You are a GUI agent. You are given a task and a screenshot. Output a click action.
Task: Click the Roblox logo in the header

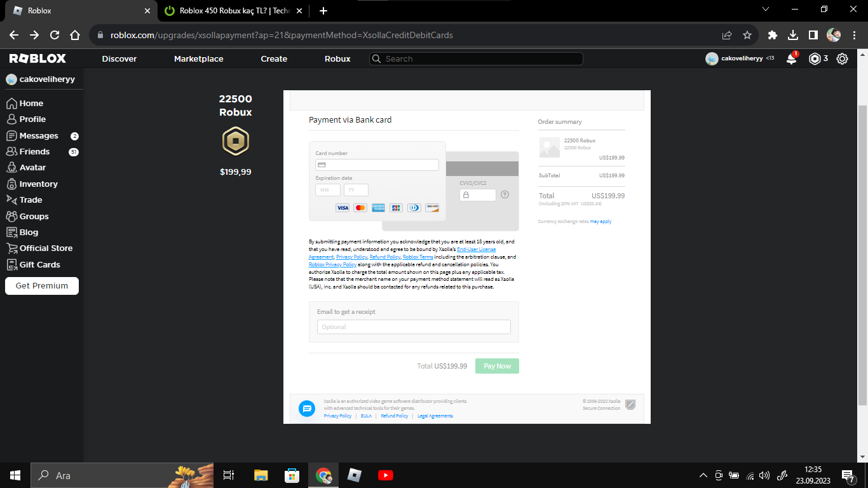[x=37, y=58]
